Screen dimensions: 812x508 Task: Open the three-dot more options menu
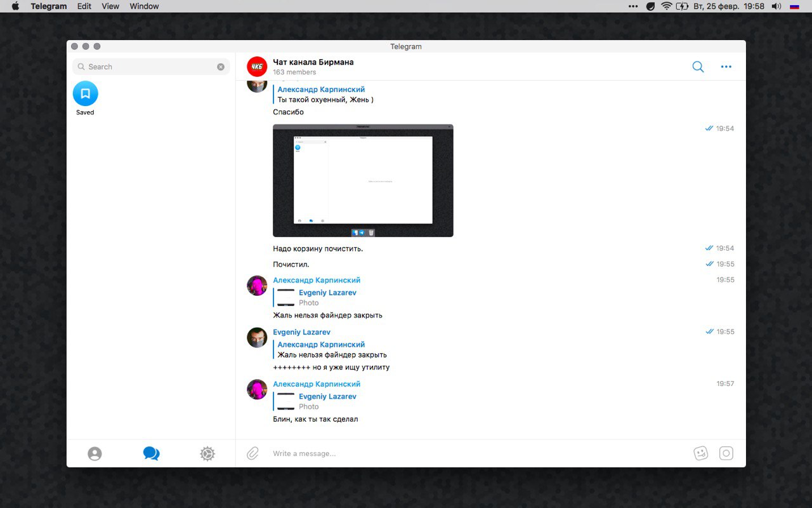coord(726,67)
